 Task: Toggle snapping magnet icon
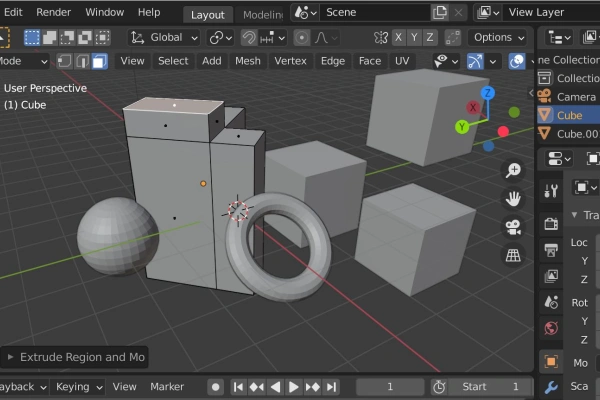click(x=249, y=38)
